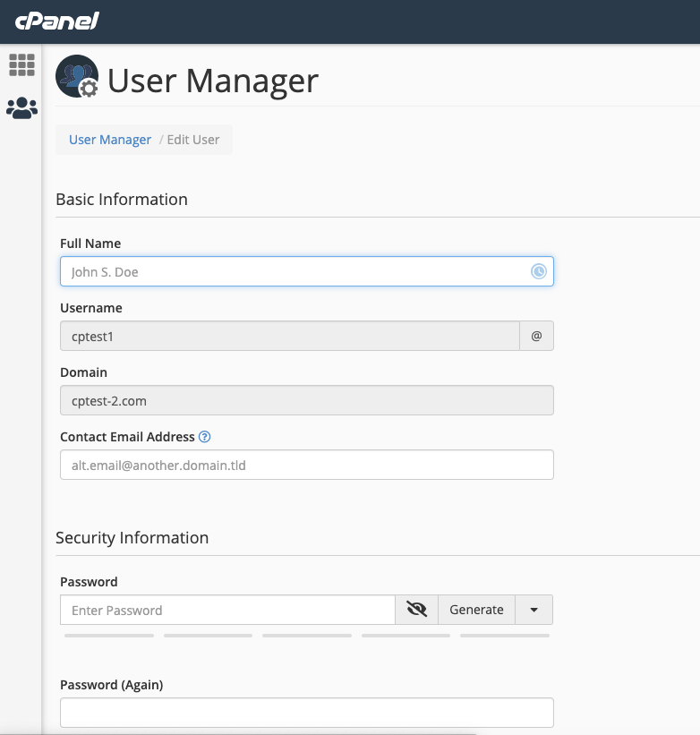Screen dimensions: 700x735
Task: Click the Generate password button
Action: point(476,610)
